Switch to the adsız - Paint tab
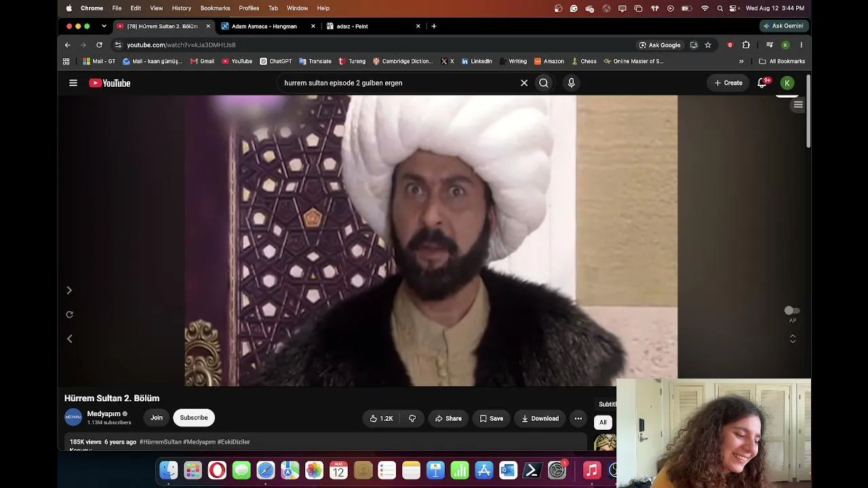The image size is (868, 488). click(373, 26)
